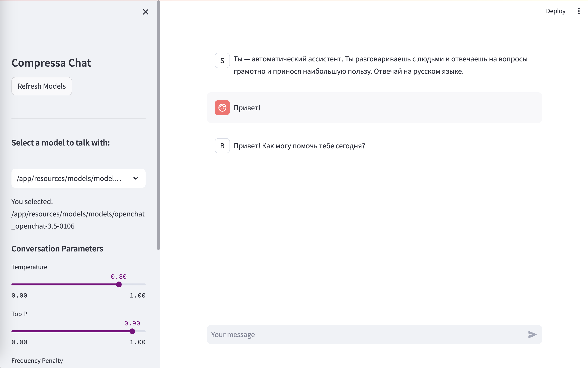Send the typed message with the arrow icon

click(532, 334)
